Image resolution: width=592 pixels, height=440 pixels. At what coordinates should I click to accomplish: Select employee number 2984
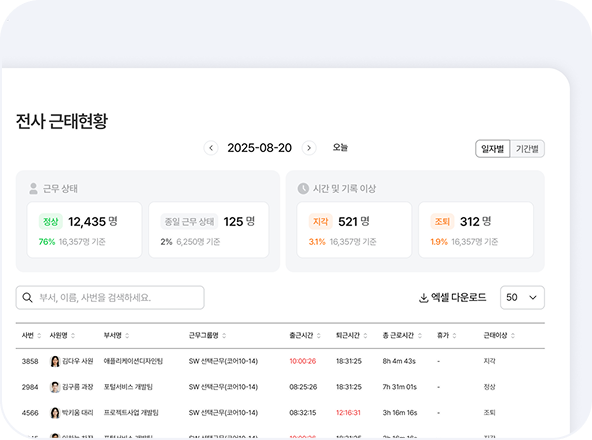[x=30, y=387]
